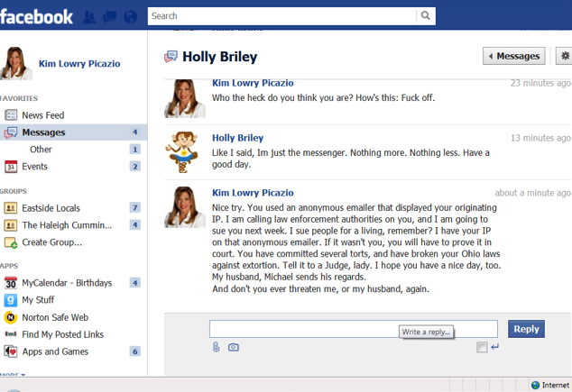The image size is (572, 392).
Task: Click the Create Group icon
Action: pos(11,242)
